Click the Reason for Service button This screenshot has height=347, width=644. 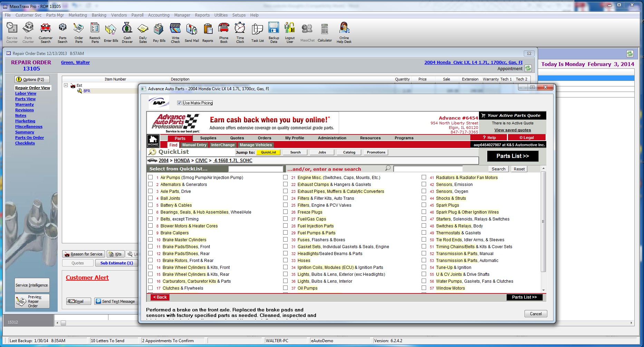(x=83, y=254)
